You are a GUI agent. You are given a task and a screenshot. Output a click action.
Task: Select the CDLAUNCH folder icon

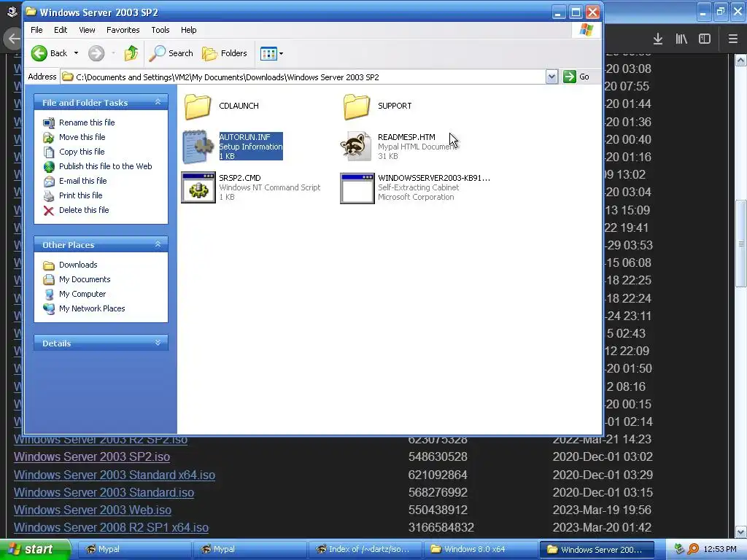tap(197, 106)
